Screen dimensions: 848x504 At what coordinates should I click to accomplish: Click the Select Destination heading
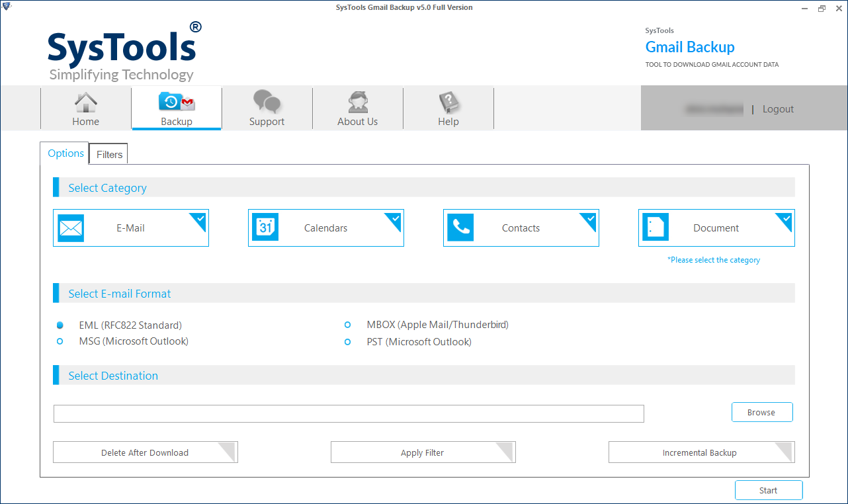click(x=113, y=376)
